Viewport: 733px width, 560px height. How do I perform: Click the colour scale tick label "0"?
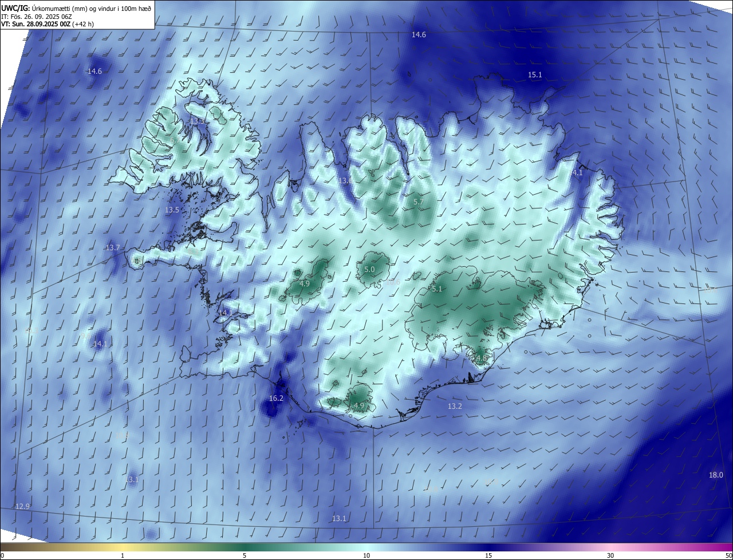[x=2, y=555]
